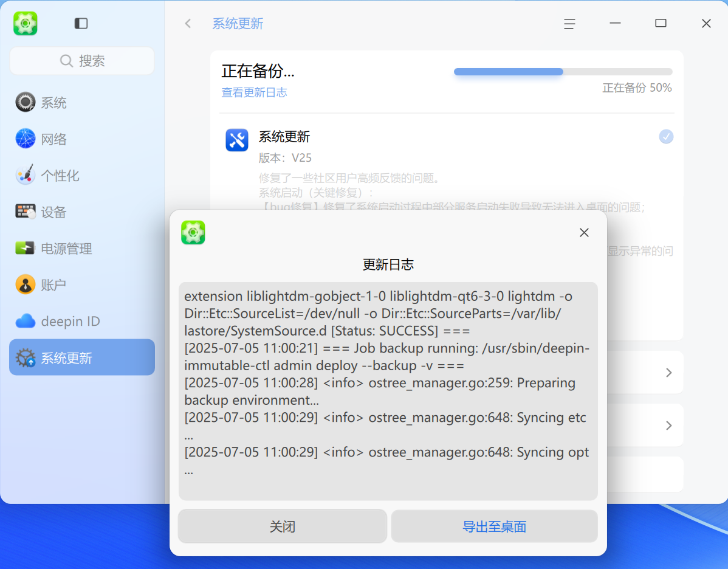Select 系统更新 in the sidebar
Viewport: 728px width, 569px height.
pyautogui.click(x=82, y=357)
